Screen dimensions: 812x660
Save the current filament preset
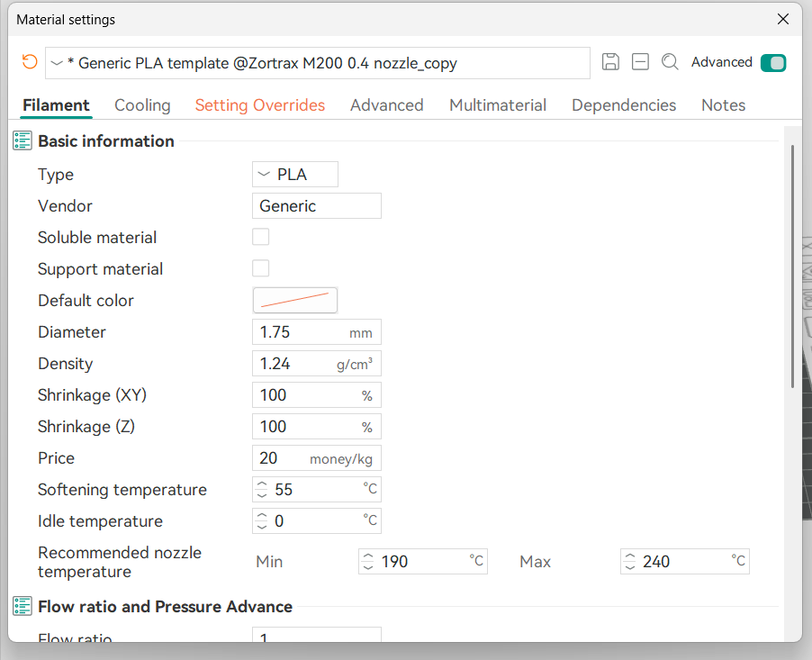(610, 62)
